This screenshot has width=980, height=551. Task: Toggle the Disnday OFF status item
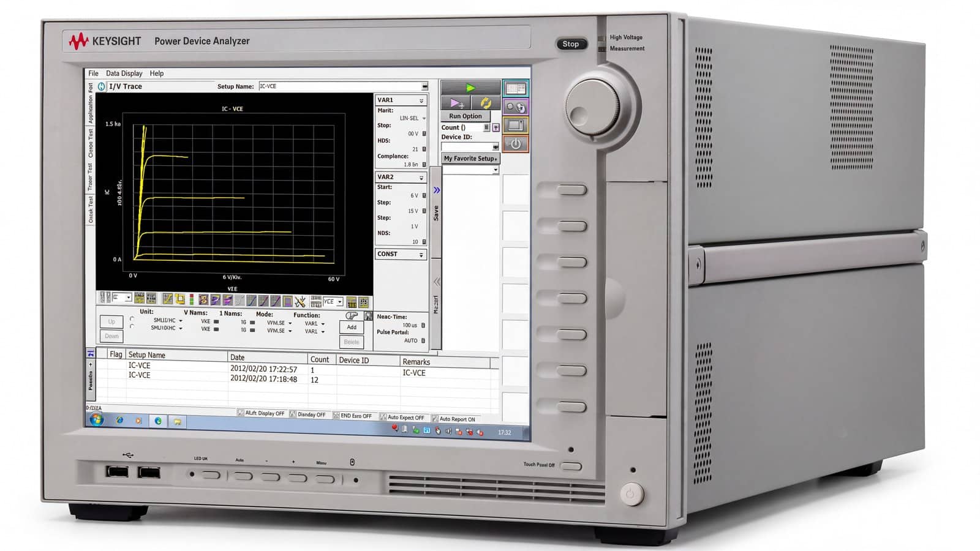pyautogui.click(x=307, y=414)
